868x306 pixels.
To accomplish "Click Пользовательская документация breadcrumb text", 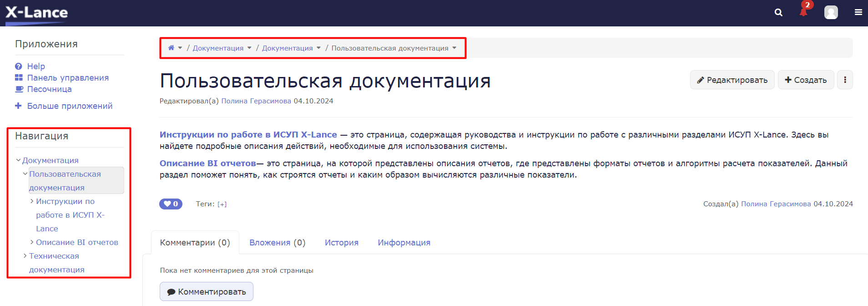I will (390, 48).
